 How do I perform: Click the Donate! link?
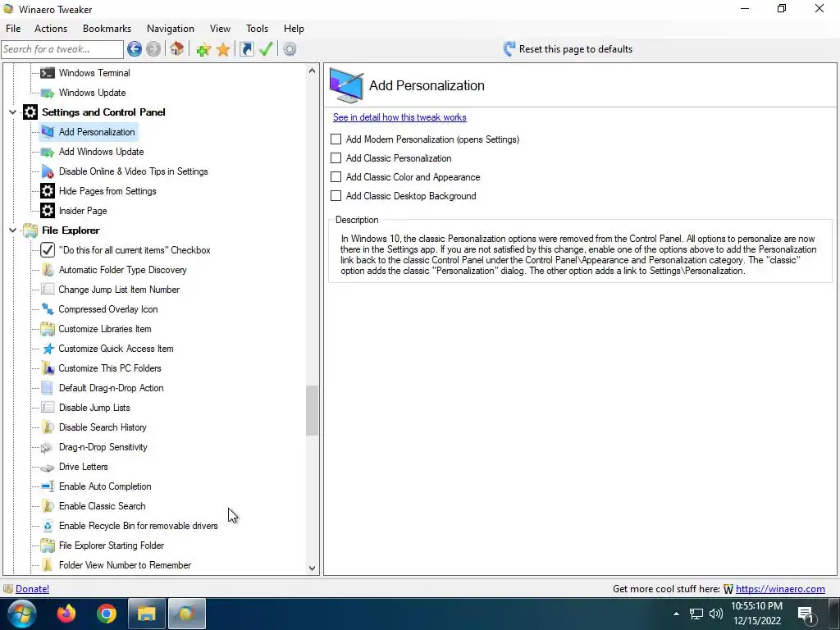click(32, 589)
